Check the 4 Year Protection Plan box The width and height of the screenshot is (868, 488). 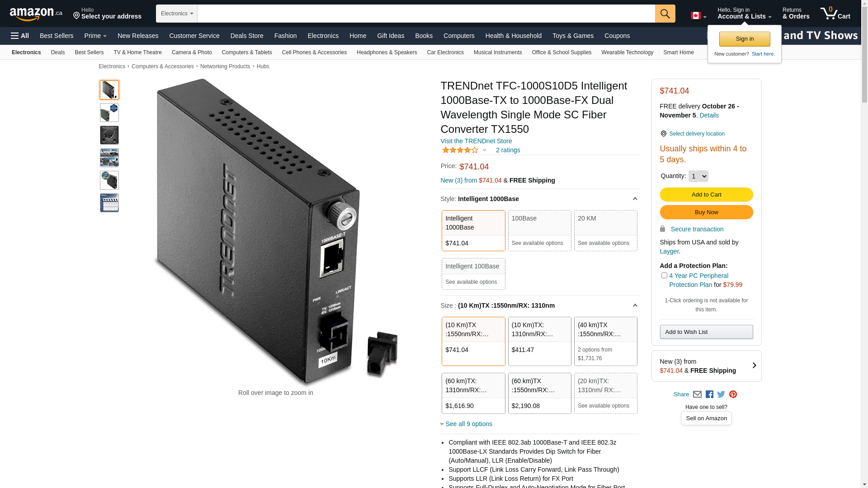(664, 276)
